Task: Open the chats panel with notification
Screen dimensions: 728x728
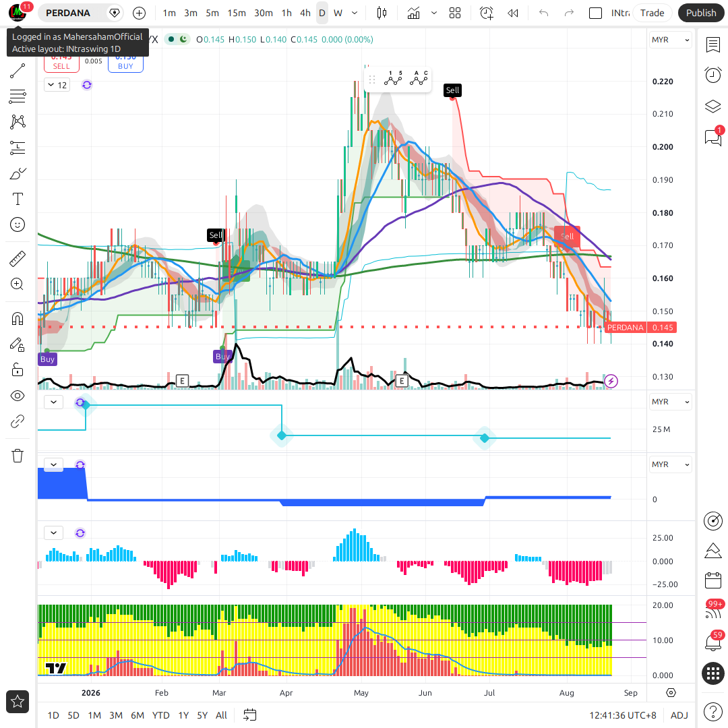Action: pyautogui.click(x=712, y=137)
